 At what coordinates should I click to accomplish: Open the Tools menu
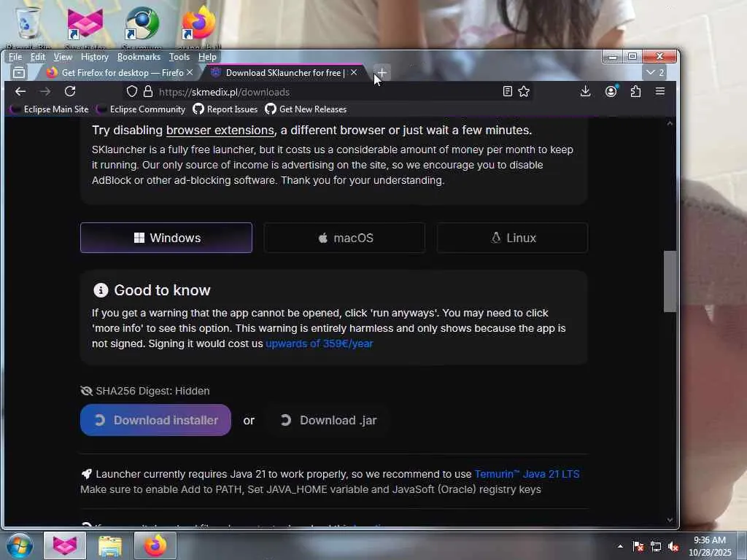point(179,57)
